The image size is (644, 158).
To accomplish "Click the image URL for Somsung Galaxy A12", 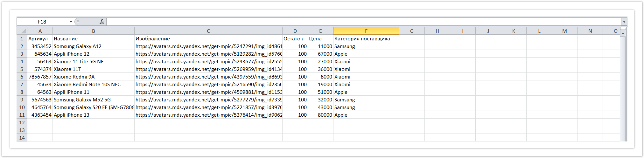I will (x=208, y=46).
